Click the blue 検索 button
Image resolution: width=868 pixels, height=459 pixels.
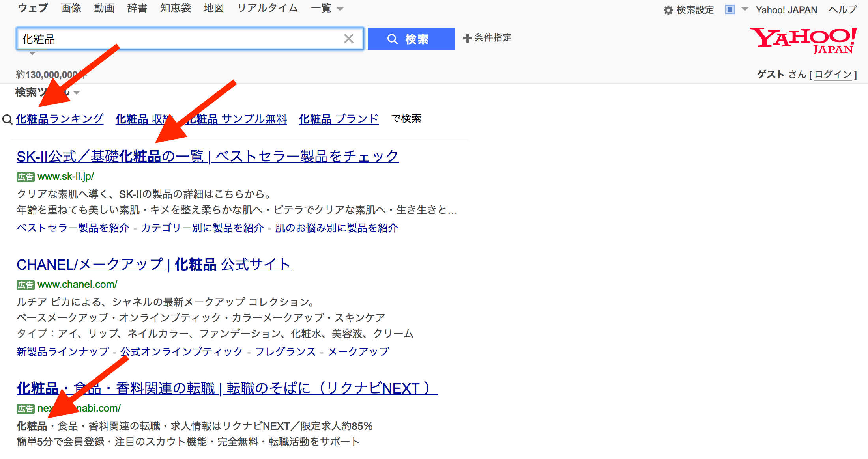click(x=411, y=39)
